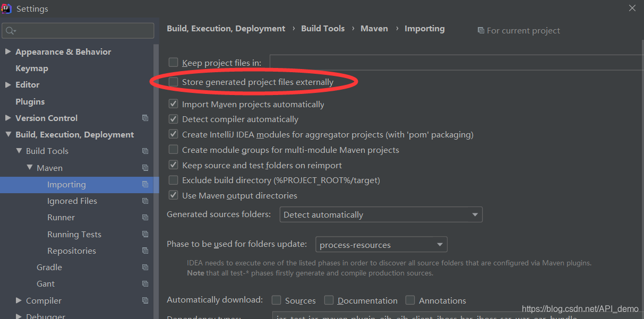Click project-level icon beside Maven
This screenshot has width=644, height=319.
(x=145, y=168)
